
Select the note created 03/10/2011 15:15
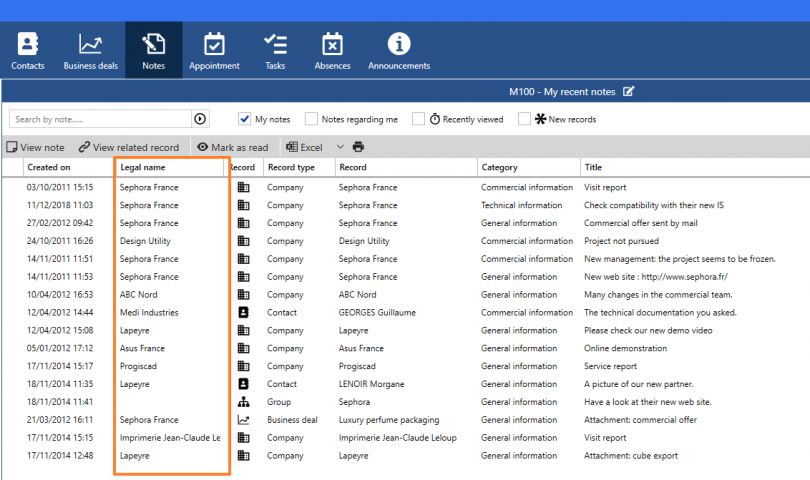click(x=60, y=187)
